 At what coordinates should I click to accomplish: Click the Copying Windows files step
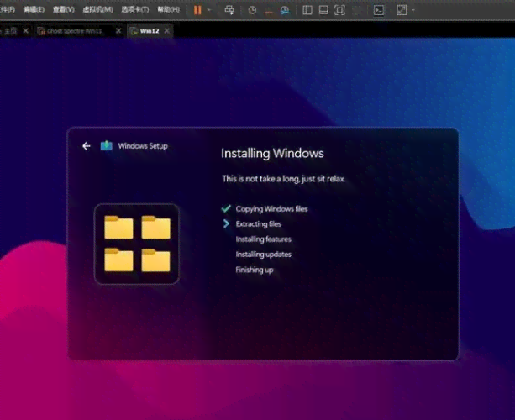pyautogui.click(x=271, y=209)
